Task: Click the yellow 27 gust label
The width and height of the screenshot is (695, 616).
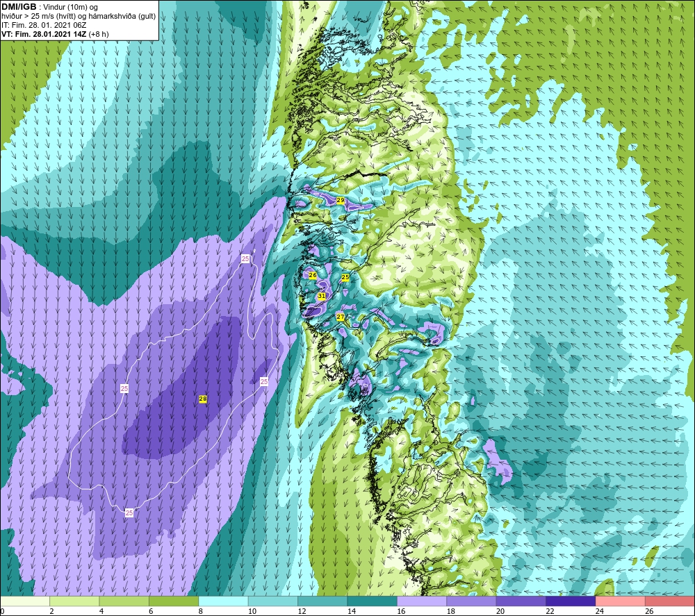Action: pyautogui.click(x=341, y=317)
